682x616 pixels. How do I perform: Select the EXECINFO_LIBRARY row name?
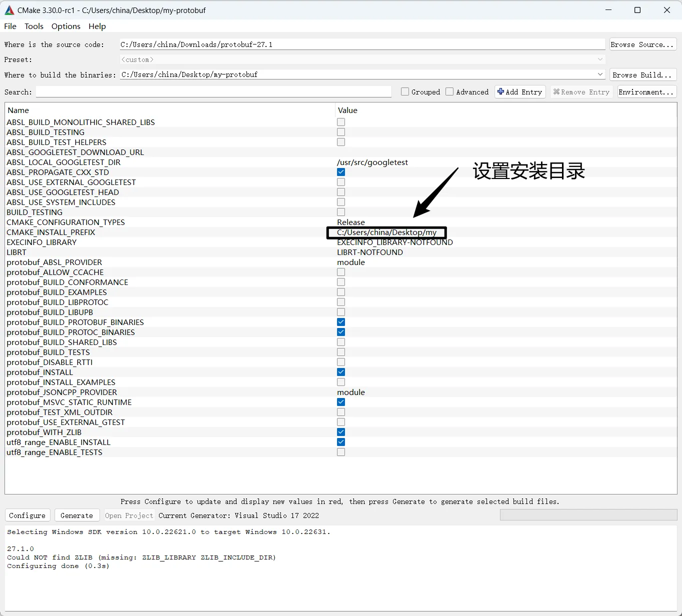(41, 242)
